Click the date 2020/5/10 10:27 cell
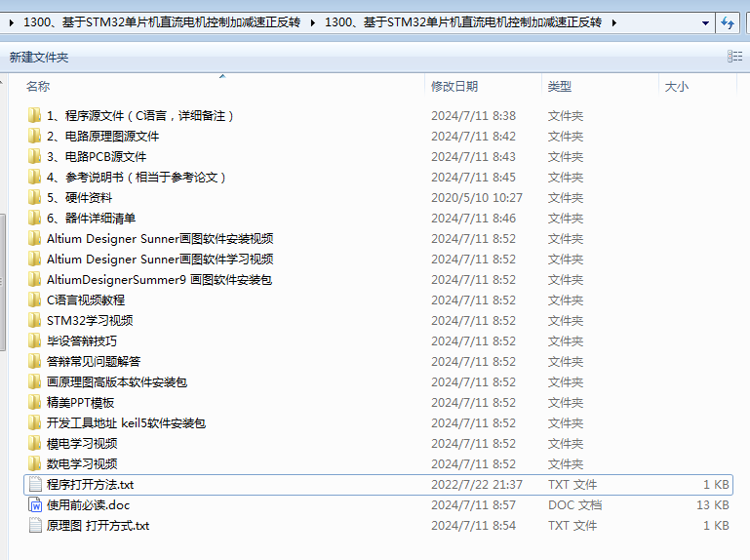Screen dimensions: 750x560 [x=477, y=198]
